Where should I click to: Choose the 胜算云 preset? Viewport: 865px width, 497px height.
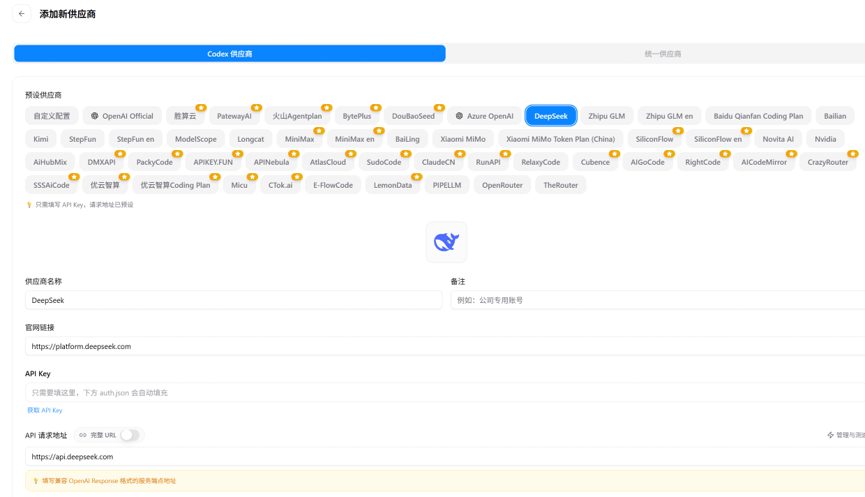185,116
